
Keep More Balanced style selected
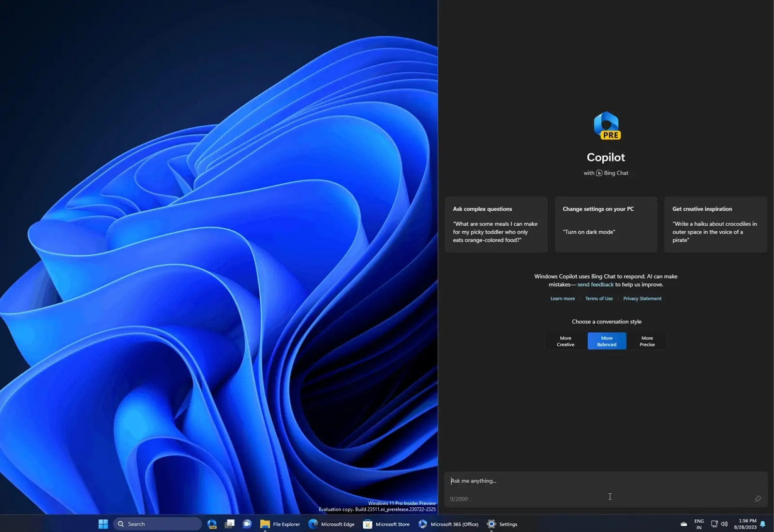(x=606, y=341)
